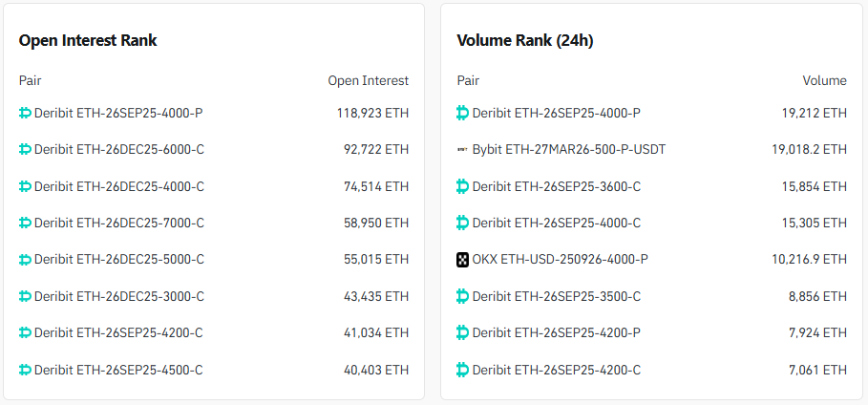Select the 74,514 ETH open interest value
868x405 pixels.
click(x=376, y=186)
